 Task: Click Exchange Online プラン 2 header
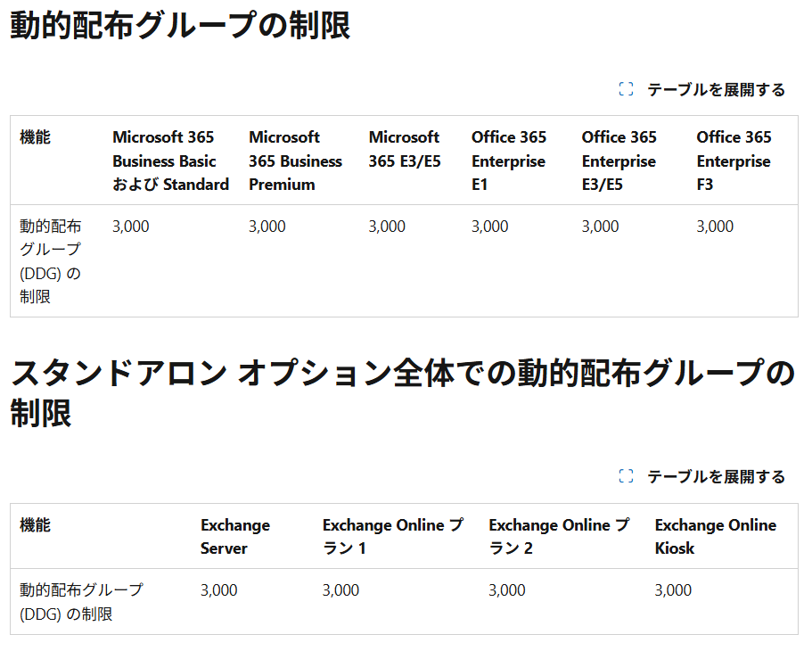(559, 537)
